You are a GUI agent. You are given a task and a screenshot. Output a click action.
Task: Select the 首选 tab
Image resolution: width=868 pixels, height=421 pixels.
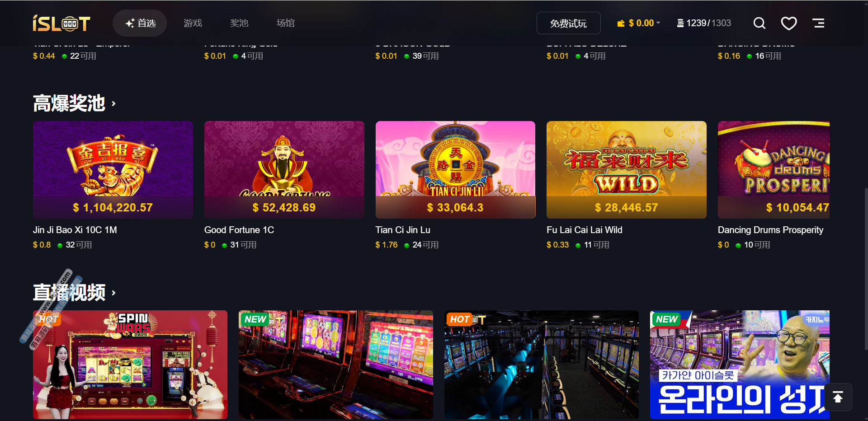point(140,23)
